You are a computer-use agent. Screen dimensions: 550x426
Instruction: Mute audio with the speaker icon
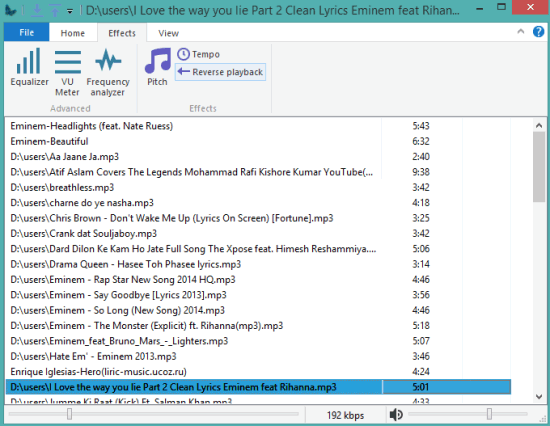click(396, 415)
